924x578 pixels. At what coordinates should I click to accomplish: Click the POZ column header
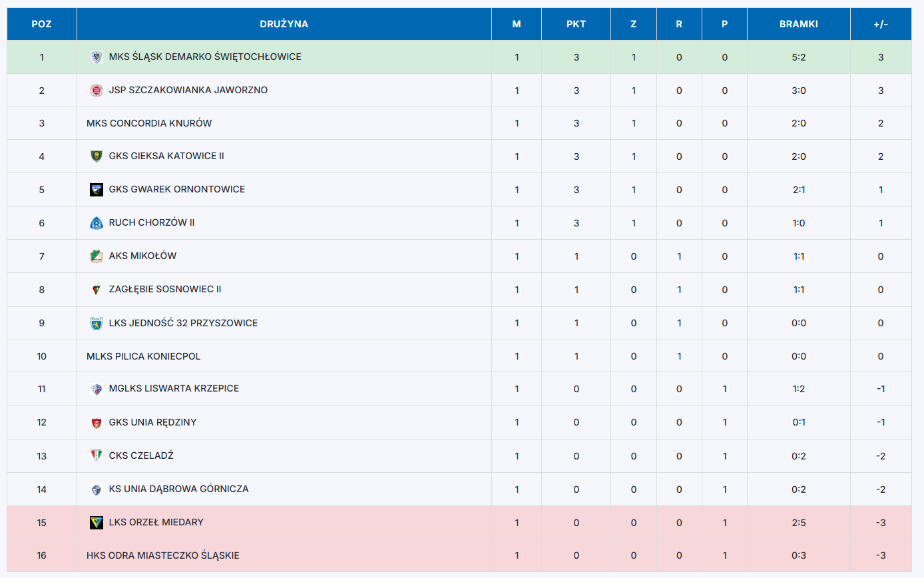click(42, 24)
